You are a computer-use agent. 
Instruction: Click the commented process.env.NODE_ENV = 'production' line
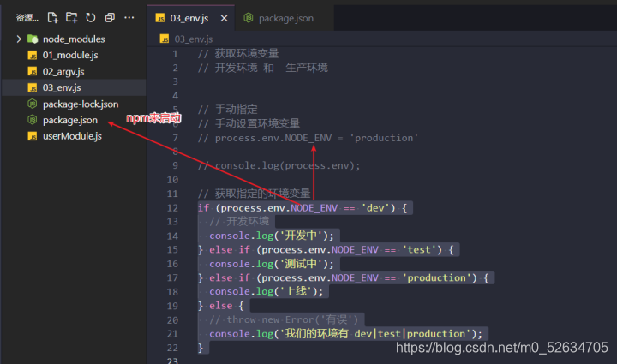(308, 138)
